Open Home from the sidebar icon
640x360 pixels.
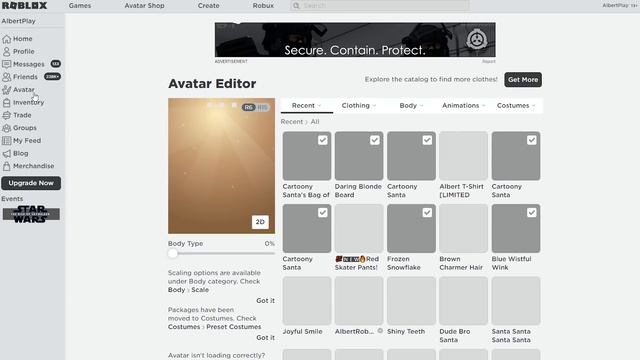(x=7, y=39)
